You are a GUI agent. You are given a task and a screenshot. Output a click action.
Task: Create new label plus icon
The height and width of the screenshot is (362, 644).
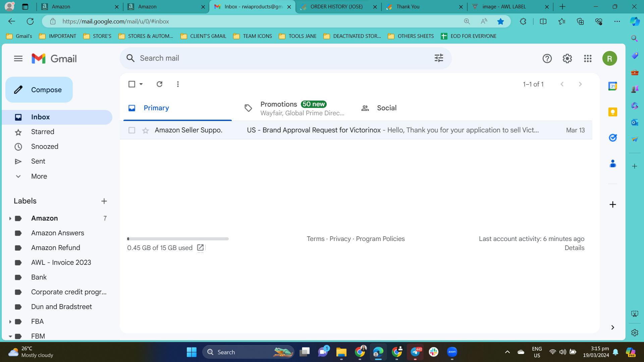(104, 201)
